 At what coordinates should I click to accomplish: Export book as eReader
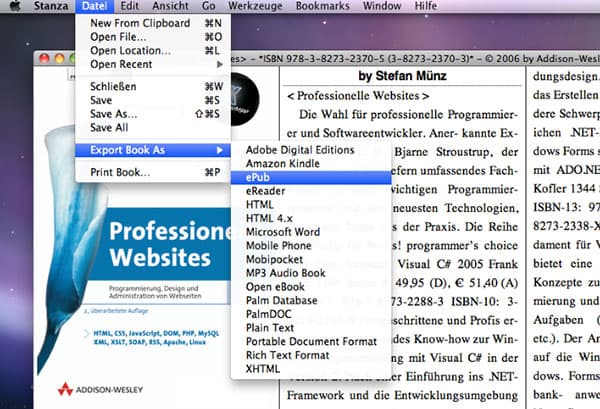(x=311, y=191)
